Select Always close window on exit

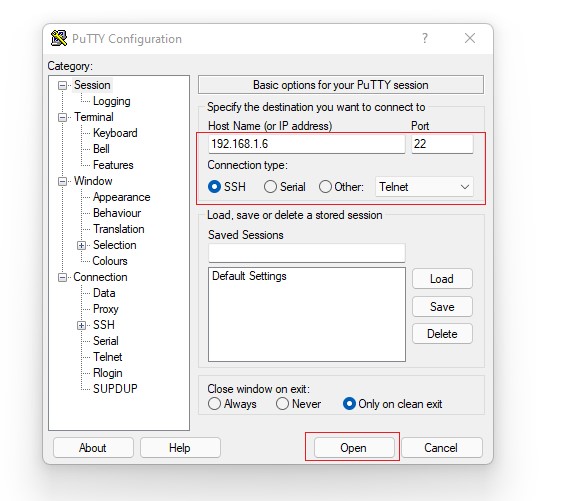pyautogui.click(x=214, y=404)
